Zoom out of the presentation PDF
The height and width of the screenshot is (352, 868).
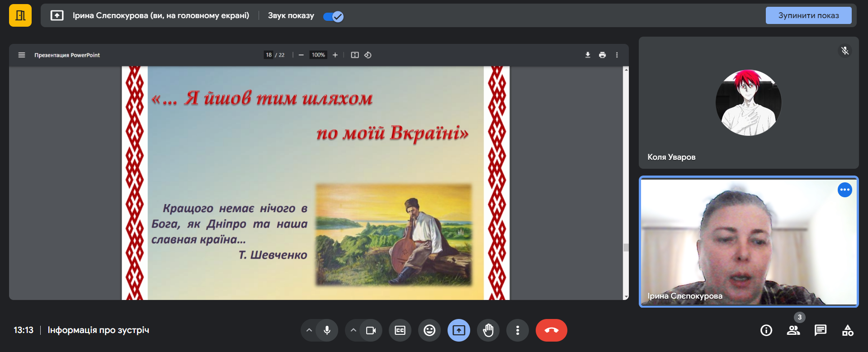tap(301, 55)
